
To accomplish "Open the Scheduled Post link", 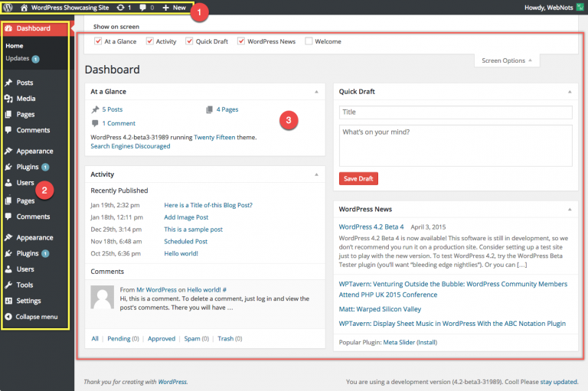I will [x=185, y=242].
